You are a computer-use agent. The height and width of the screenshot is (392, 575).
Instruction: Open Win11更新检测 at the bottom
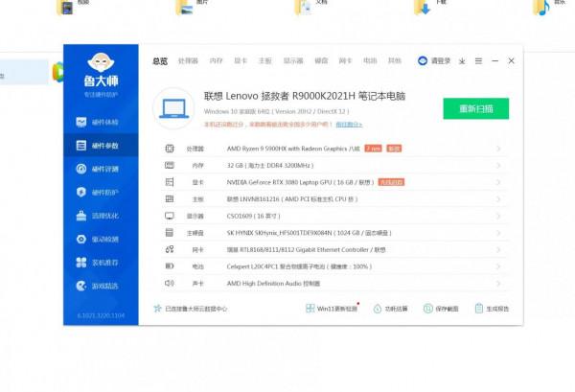pyautogui.click(x=332, y=309)
